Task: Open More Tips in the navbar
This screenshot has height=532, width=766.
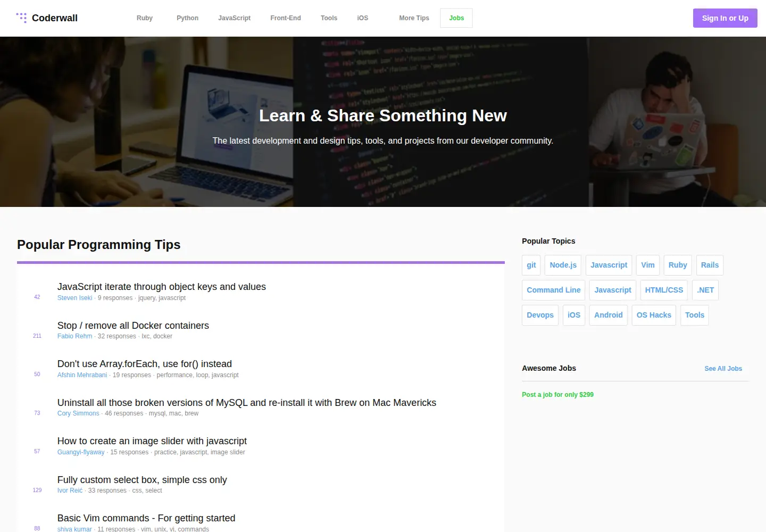Action: click(x=414, y=18)
